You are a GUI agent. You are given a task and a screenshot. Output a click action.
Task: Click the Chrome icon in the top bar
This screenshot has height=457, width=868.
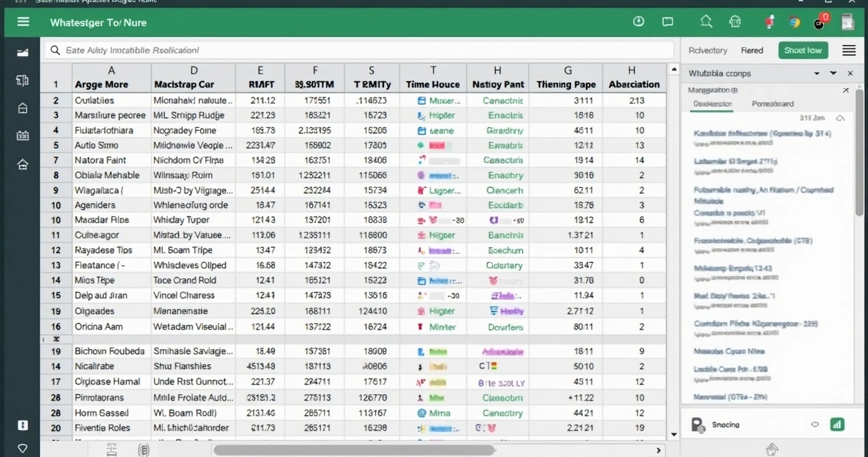(795, 22)
